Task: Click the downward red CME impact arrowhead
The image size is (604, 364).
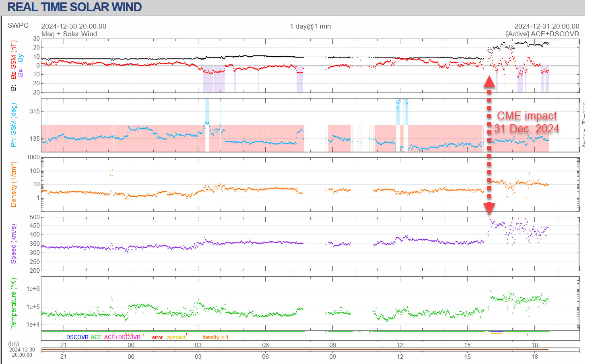Action: point(489,208)
